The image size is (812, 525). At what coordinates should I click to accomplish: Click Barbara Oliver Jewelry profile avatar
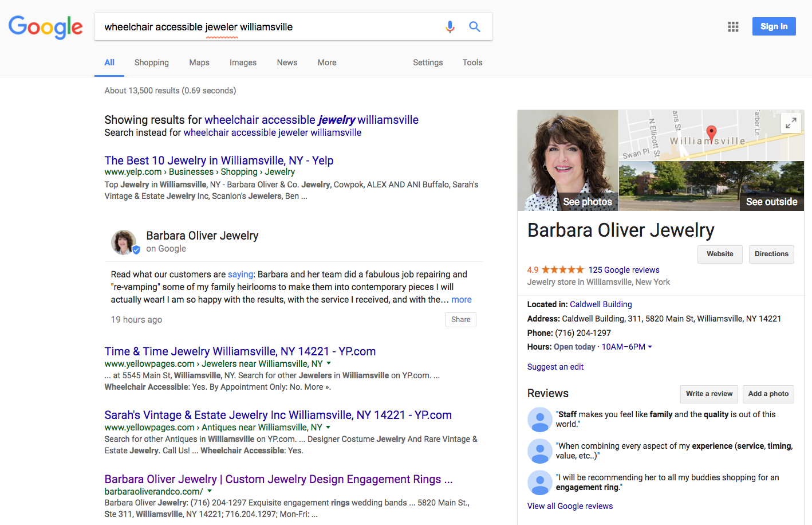[x=124, y=242]
